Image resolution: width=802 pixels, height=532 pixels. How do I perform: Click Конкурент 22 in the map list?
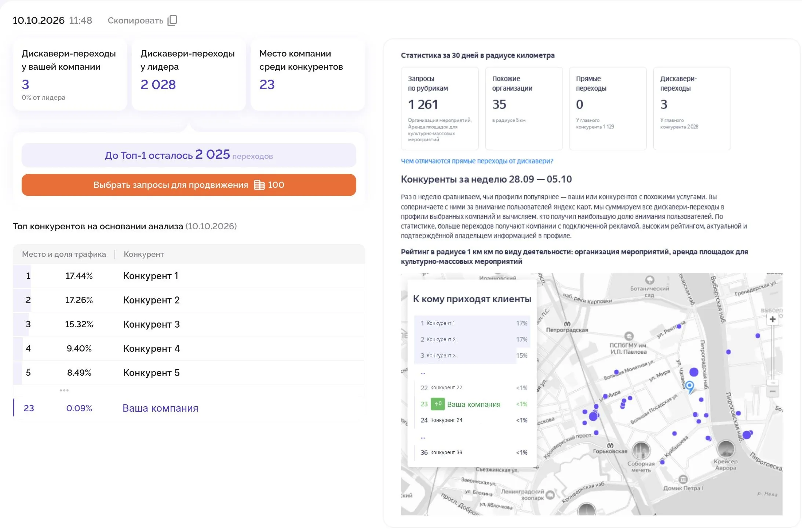tap(472, 388)
